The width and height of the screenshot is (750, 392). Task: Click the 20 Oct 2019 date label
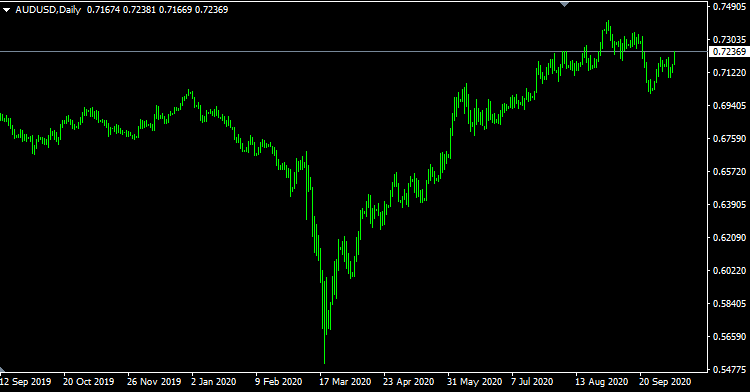coord(88,381)
